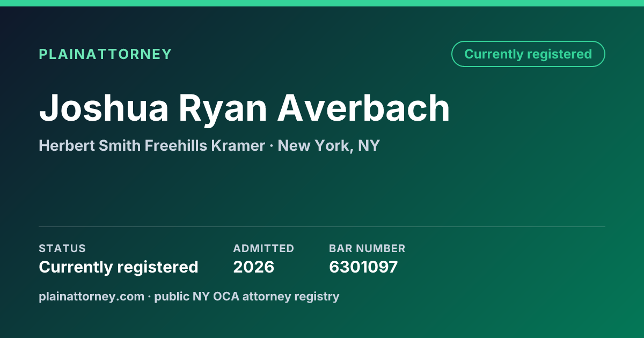Click the green accent bar at the top
Screen dimensions: 644x338
pyautogui.click(x=322, y=3)
